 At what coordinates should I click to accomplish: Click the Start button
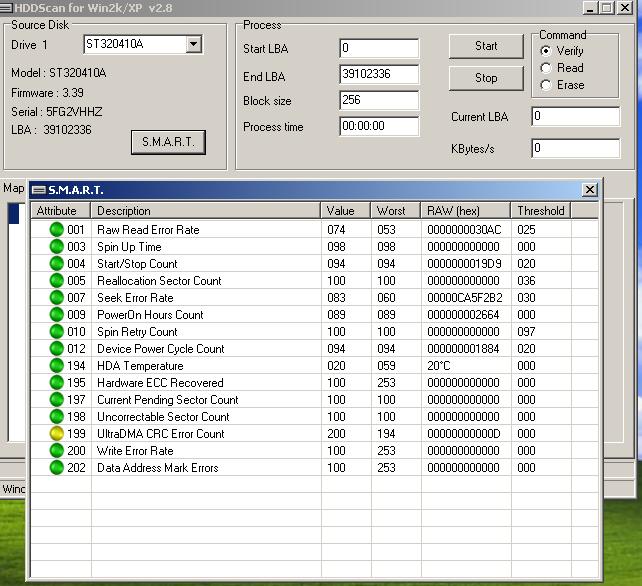pos(486,46)
